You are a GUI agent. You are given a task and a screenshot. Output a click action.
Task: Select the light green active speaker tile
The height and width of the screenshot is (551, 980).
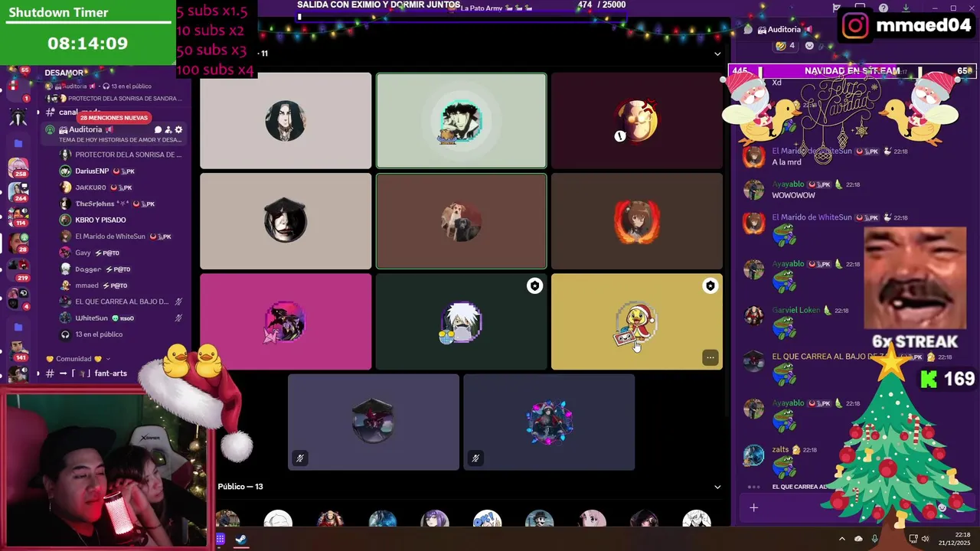(461, 121)
